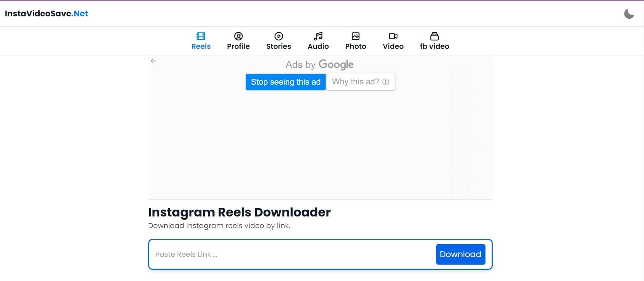The width and height of the screenshot is (644, 281).
Task: Open the fb video tab
Action: (435, 41)
